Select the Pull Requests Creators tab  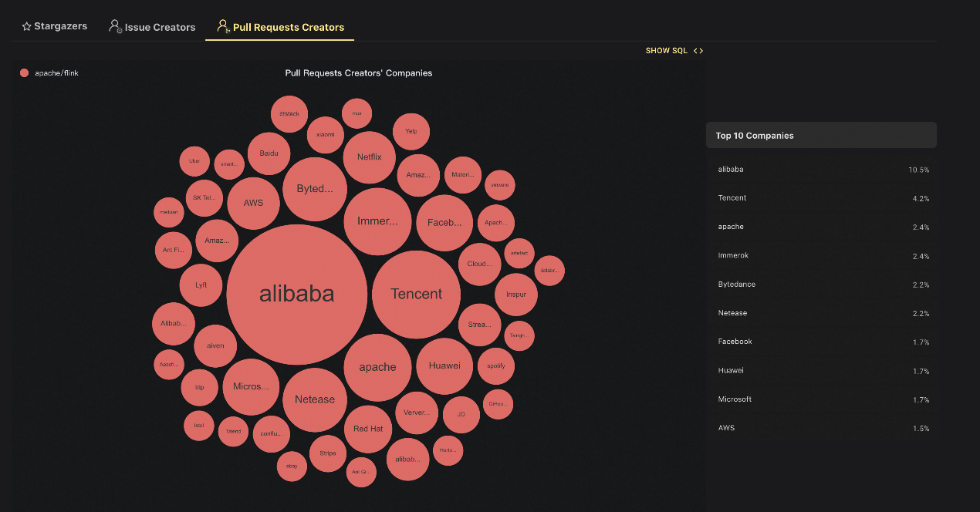coord(280,27)
